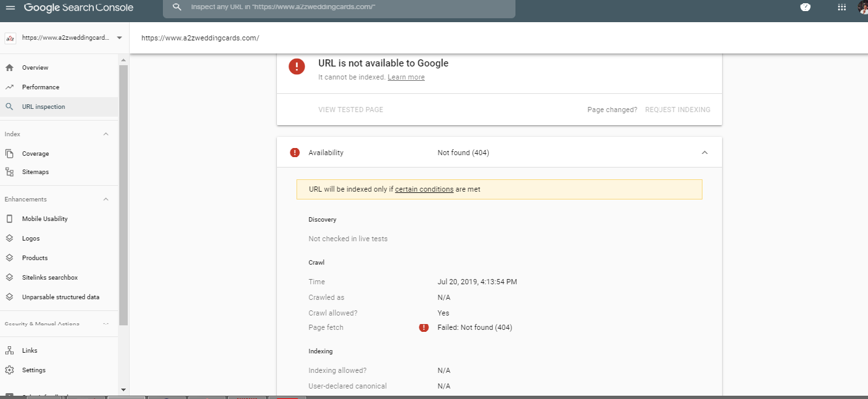
Task: Click the crawl time Jul 20, 2019 value
Action: 477,282
